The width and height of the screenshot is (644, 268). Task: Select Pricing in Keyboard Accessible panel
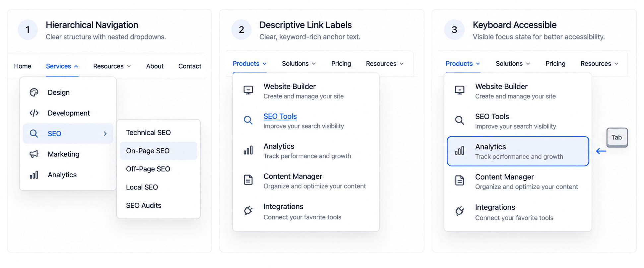tap(555, 64)
